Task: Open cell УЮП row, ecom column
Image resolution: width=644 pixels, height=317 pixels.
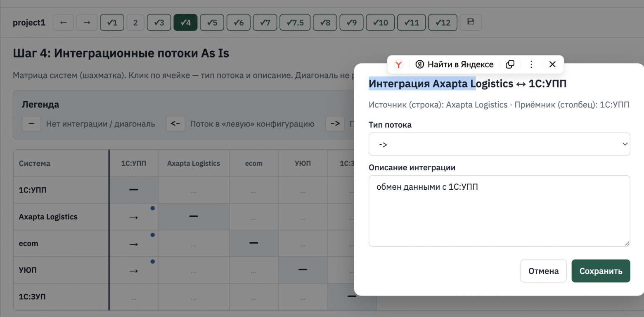Action: [x=253, y=270]
